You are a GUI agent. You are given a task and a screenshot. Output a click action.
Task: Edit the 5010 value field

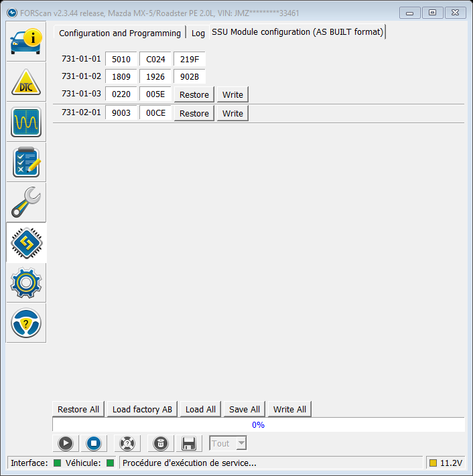tap(121, 59)
